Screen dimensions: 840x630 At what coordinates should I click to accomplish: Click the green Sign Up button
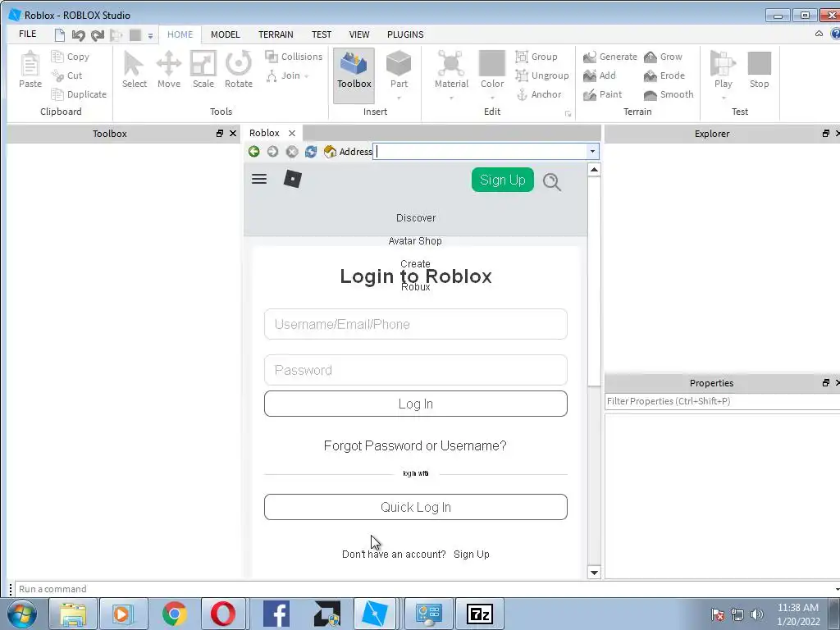point(503,180)
